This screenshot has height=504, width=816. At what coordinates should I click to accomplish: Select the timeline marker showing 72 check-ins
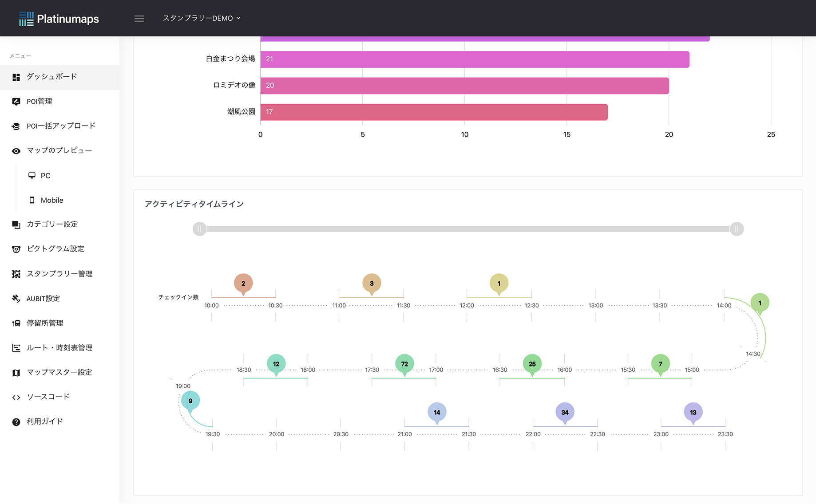tap(404, 364)
